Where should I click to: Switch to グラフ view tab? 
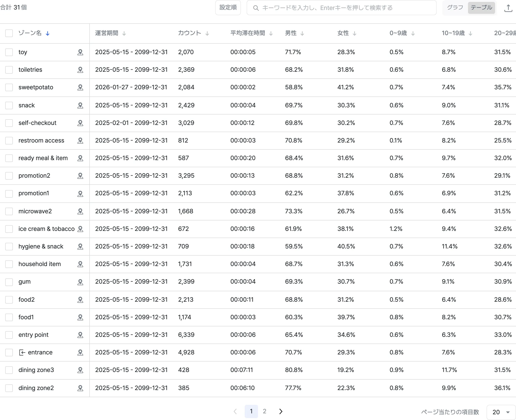point(455,8)
